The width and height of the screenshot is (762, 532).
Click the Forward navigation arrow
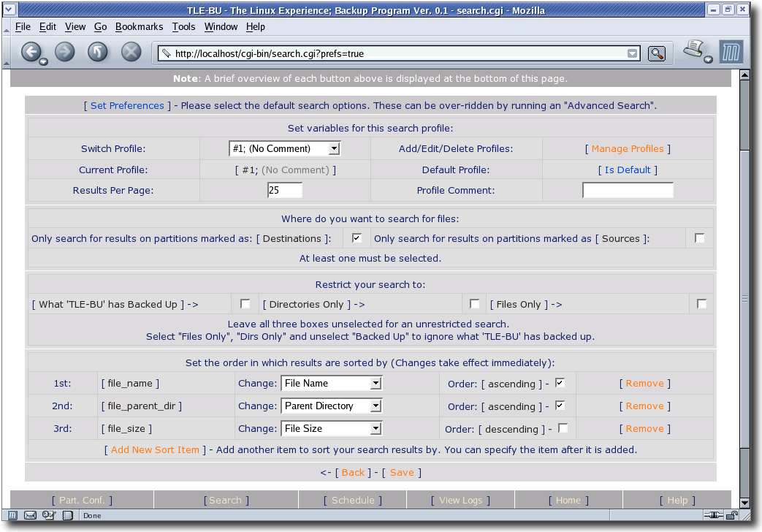click(x=64, y=52)
